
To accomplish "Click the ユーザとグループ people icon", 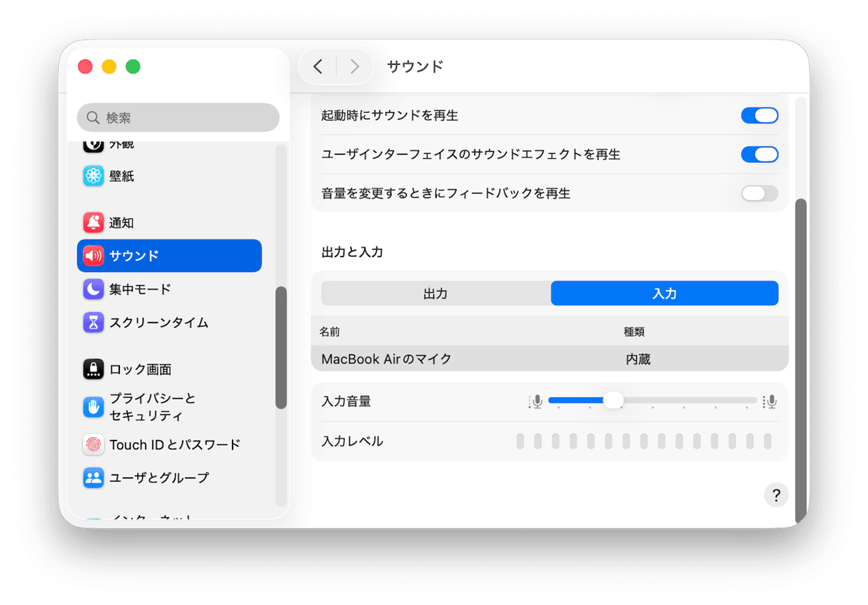I will 94,478.
